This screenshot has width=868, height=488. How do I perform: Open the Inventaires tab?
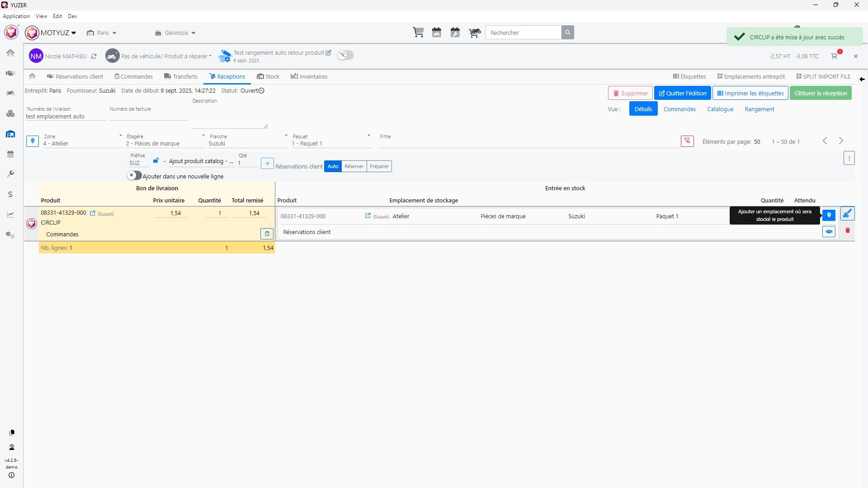pos(309,77)
